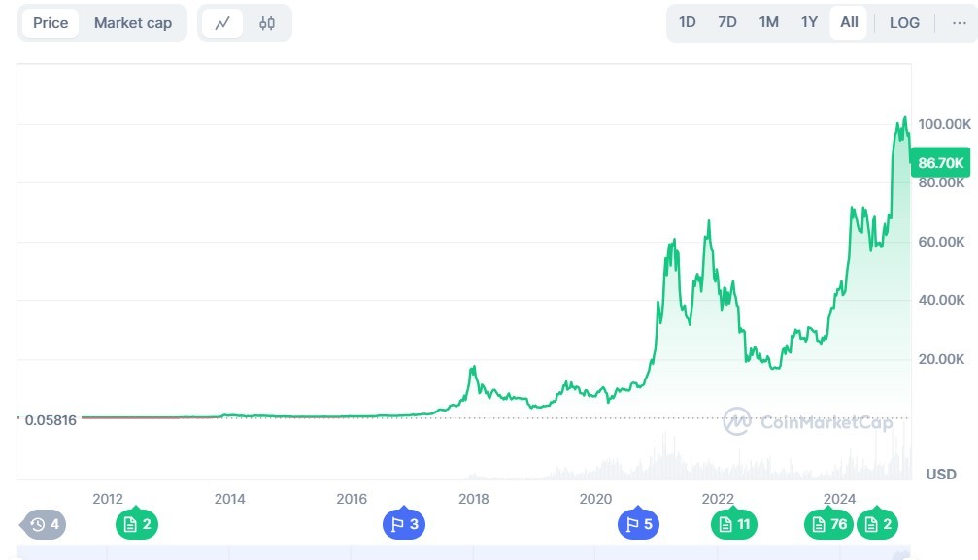Open blue flag marker labeled 3
Screen dimensions: 978x560
click(404, 524)
